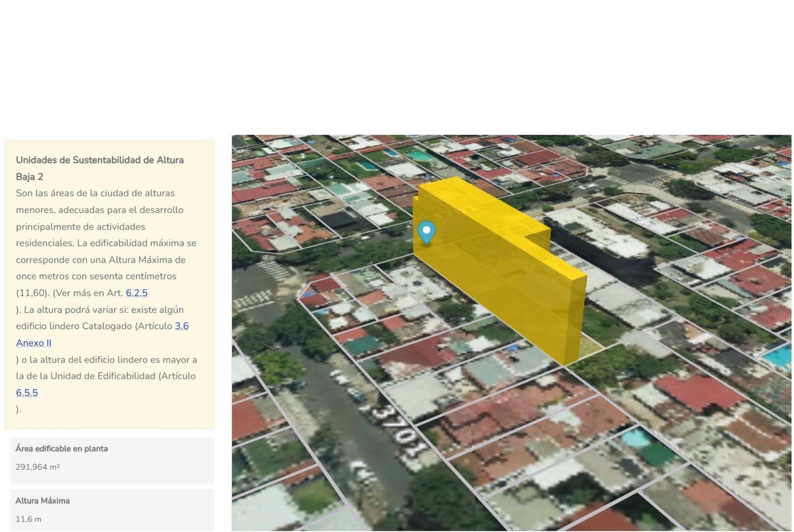Follow the 6.5.5 article link
The width and height of the screenshot is (794, 532).
pos(27,393)
